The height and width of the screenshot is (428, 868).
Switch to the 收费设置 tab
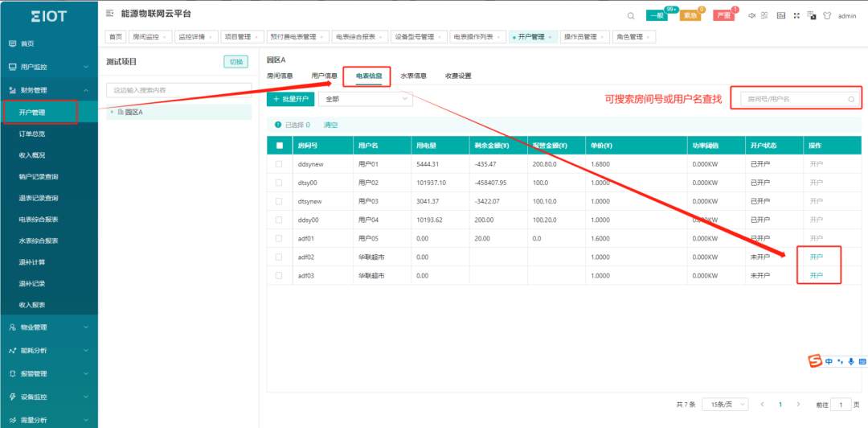[458, 76]
